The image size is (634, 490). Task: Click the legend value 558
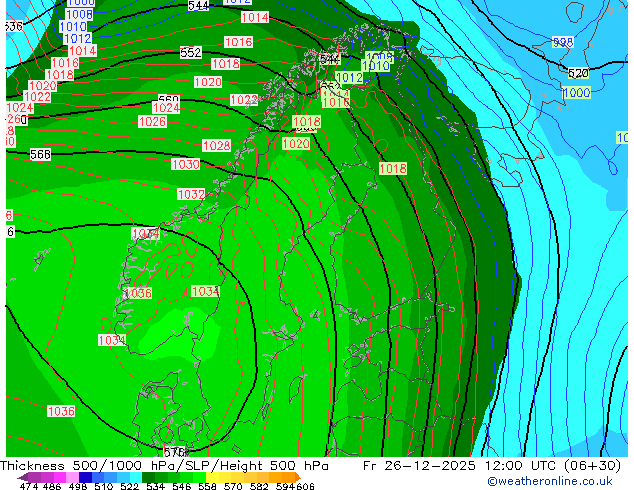[x=207, y=486]
